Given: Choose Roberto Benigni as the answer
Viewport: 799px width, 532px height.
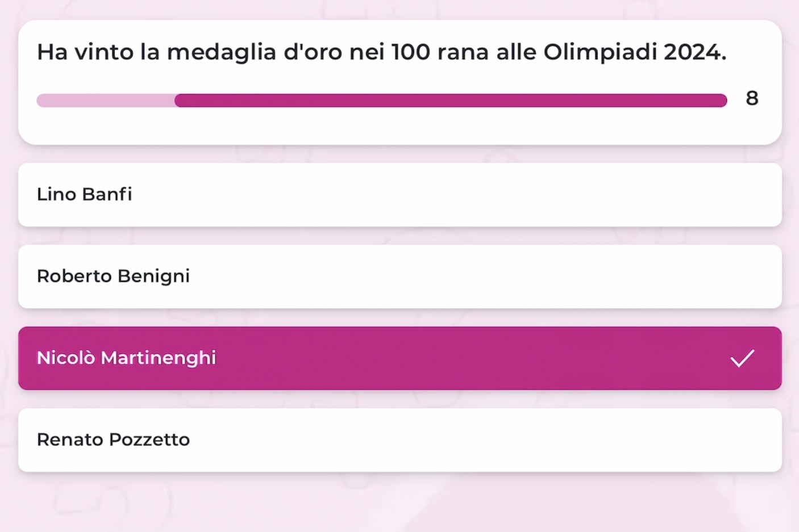Looking at the screenshot, I should point(399,277).
